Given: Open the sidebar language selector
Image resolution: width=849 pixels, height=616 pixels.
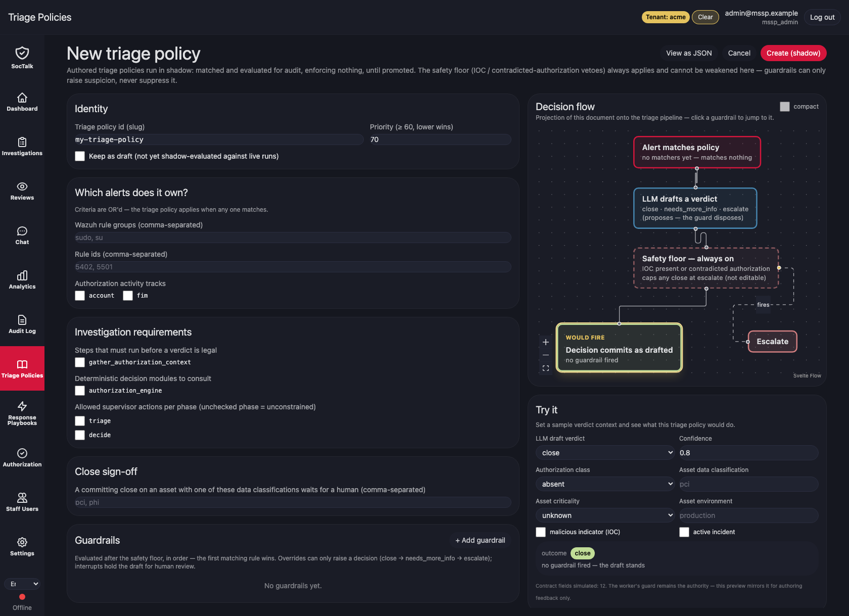Looking at the screenshot, I should (x=22, y=584).
